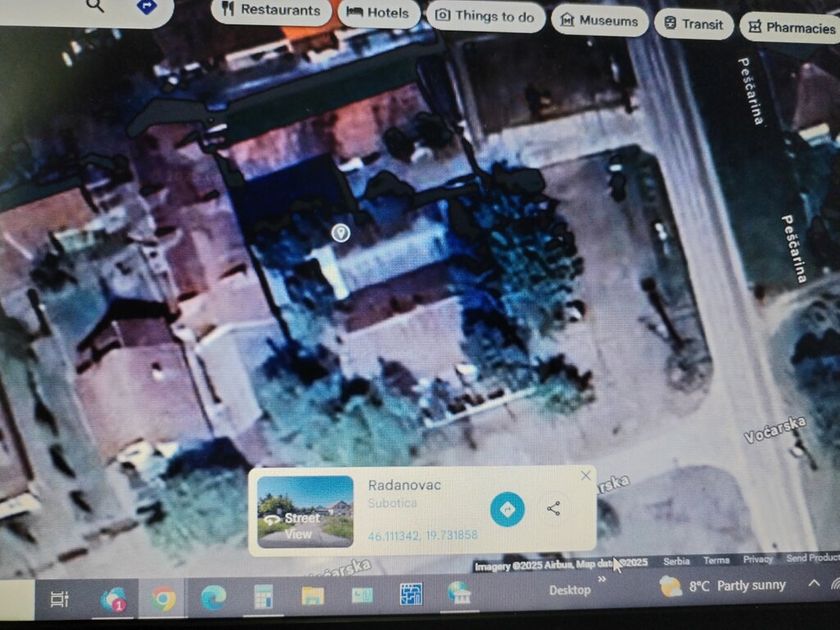840x630 pixels.
Task: Select the Hotels category chip
Action: click(378, 13)
